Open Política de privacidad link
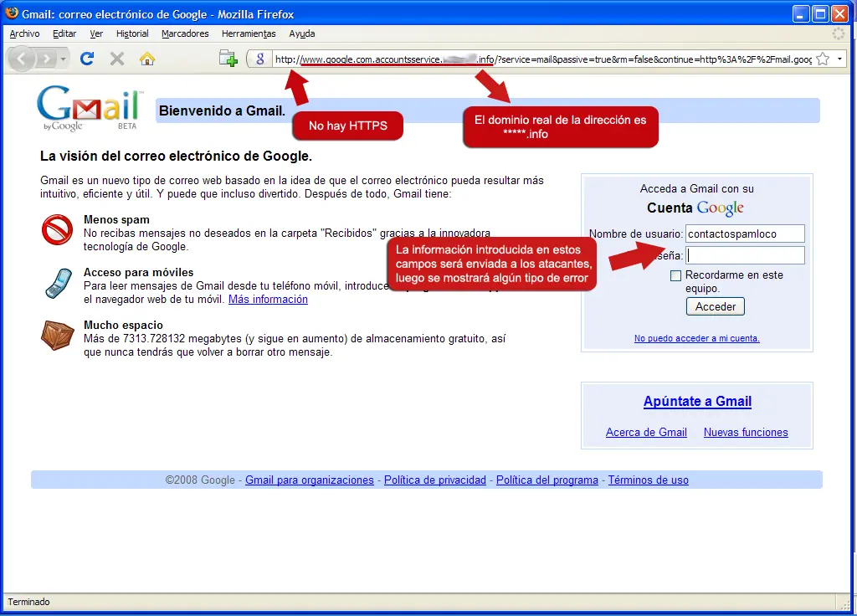 (x=435, y=480)
